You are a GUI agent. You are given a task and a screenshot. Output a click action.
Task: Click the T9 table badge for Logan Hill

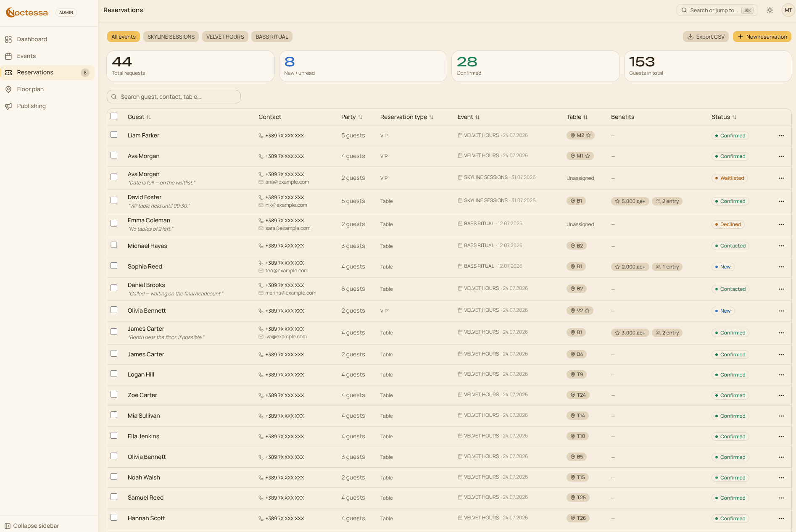(577, 374)
